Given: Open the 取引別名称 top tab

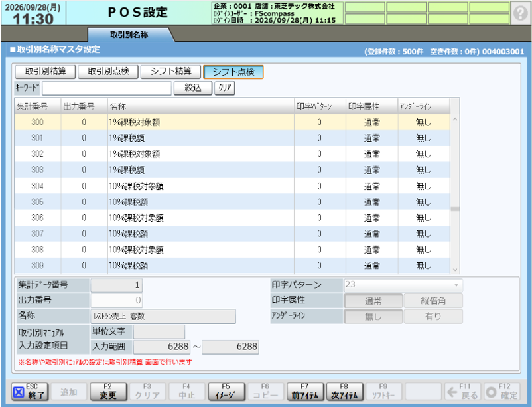Looking at the screenshot, I should [129, 35].
